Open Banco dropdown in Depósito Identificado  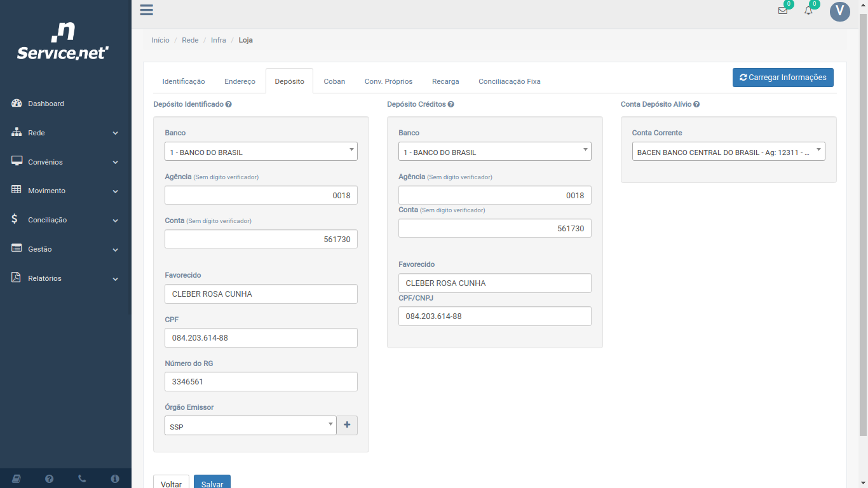tap(261, 152)
